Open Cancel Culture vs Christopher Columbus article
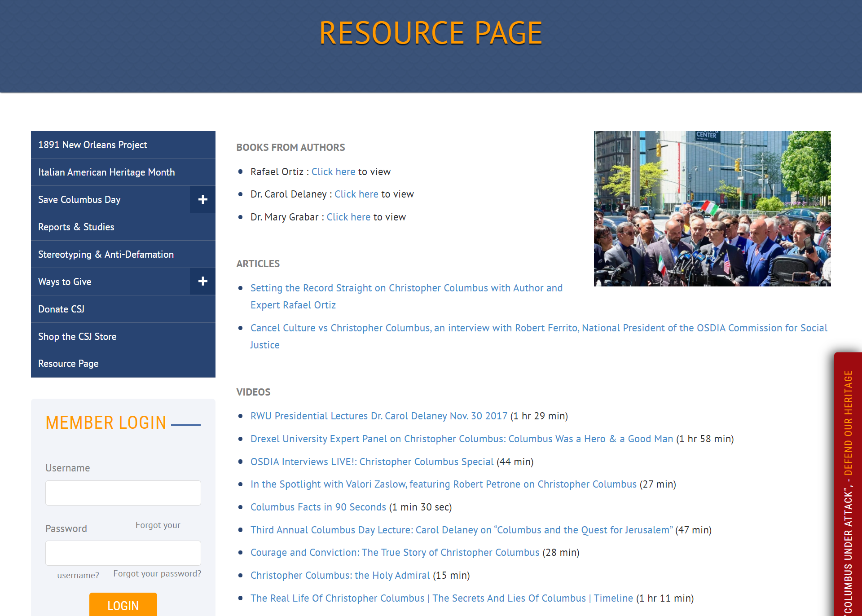Screen dimensions: 862x616 538,328
